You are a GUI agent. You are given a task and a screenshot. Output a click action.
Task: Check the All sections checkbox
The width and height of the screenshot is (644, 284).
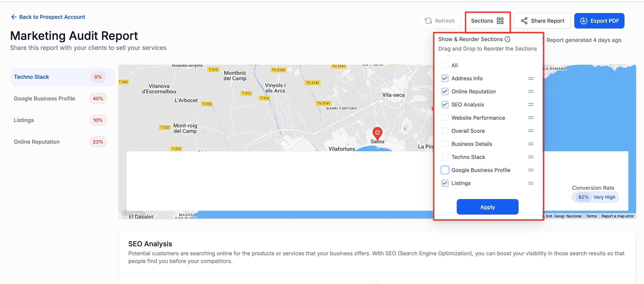tap(445, 65)
